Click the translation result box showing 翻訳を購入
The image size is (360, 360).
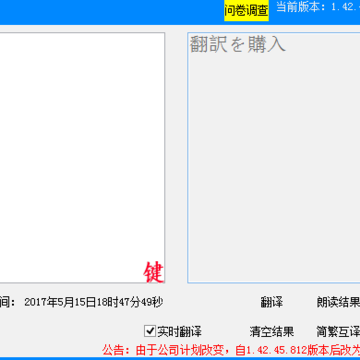(274, 158)
